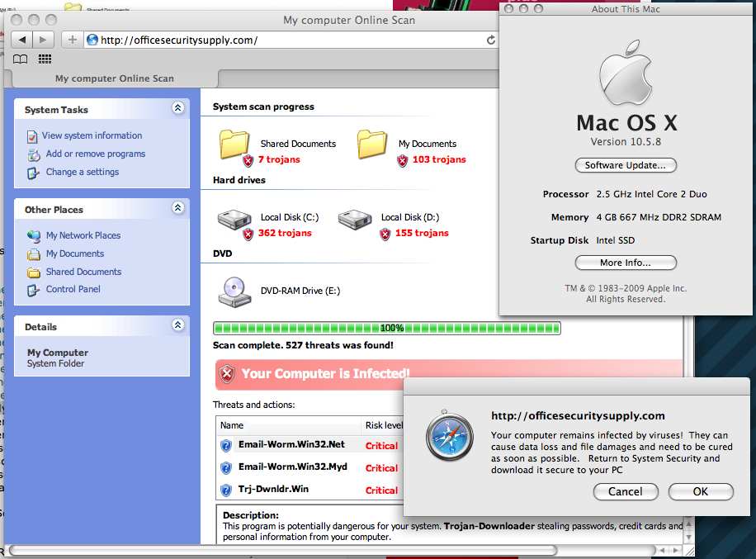The height and width of the screenshot is (559, 756).
Task: Click the My Documents folder icon in scan results
Action: [371, 144]
